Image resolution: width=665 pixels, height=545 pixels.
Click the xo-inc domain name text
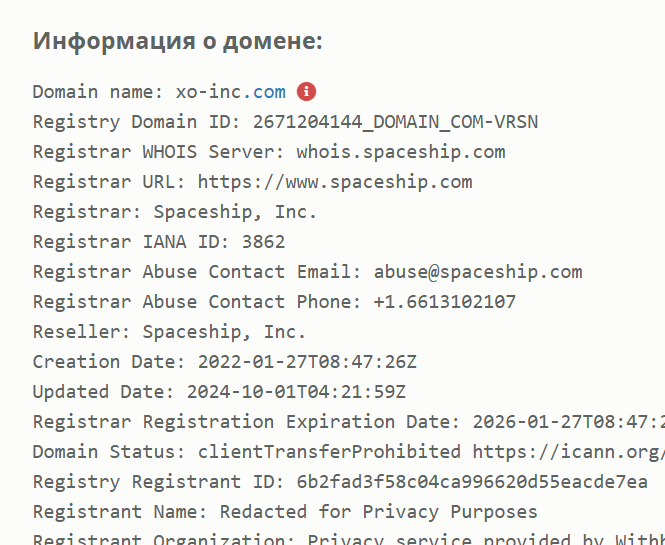(x=209, y=92)
